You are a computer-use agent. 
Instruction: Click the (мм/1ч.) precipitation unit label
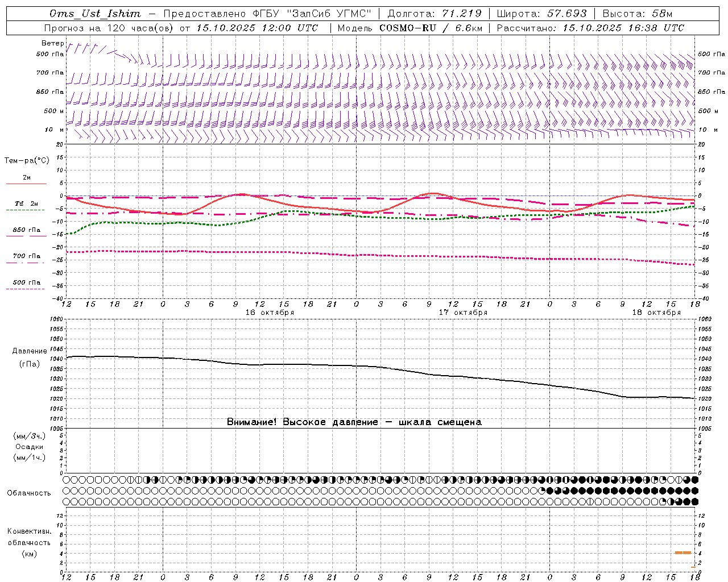30,458
